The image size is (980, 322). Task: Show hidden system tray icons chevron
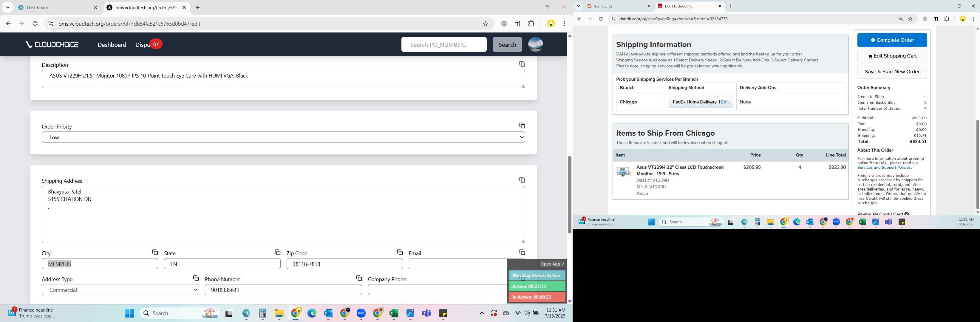coord(482,313)
